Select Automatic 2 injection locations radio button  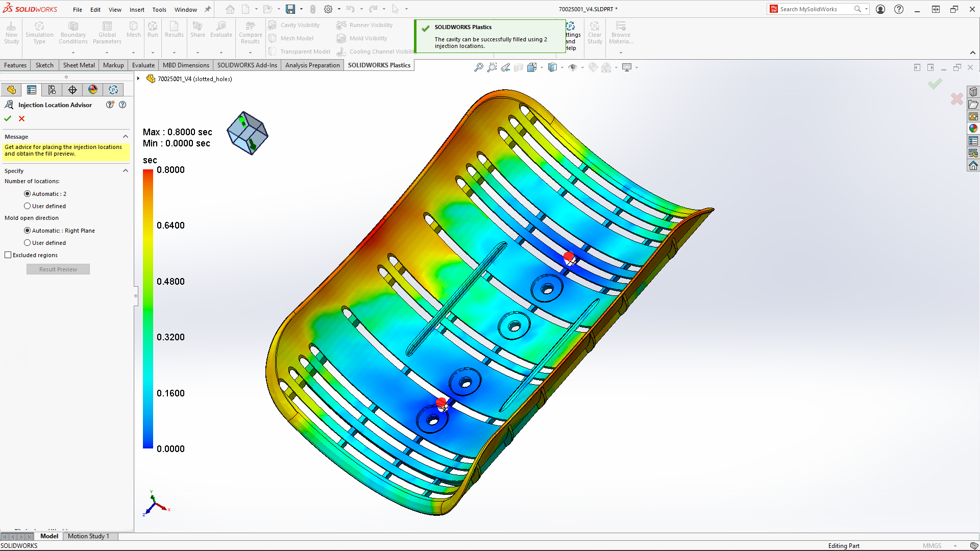click(x=27, y=194)
